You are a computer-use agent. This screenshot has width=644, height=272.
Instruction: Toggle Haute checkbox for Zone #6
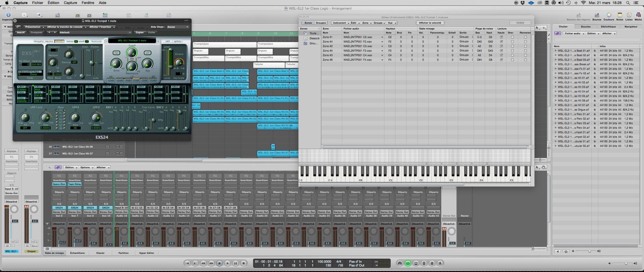point(501,60)
